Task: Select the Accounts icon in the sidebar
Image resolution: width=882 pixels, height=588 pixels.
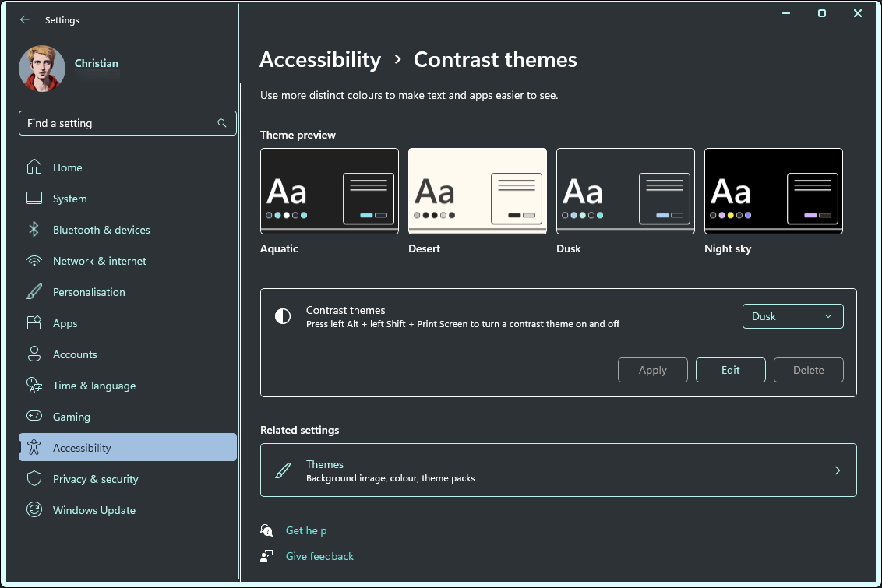Action: click(x=34, y=354)
